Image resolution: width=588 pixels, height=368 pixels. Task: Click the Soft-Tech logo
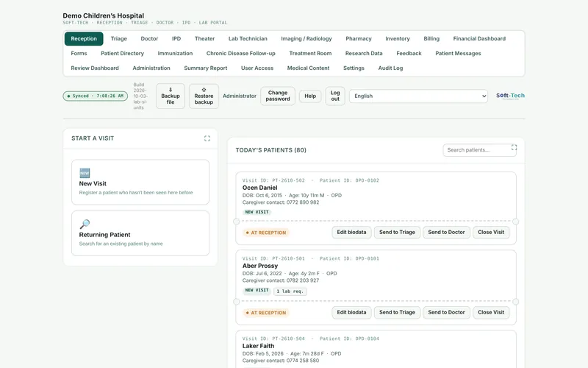tap(510, 96)
